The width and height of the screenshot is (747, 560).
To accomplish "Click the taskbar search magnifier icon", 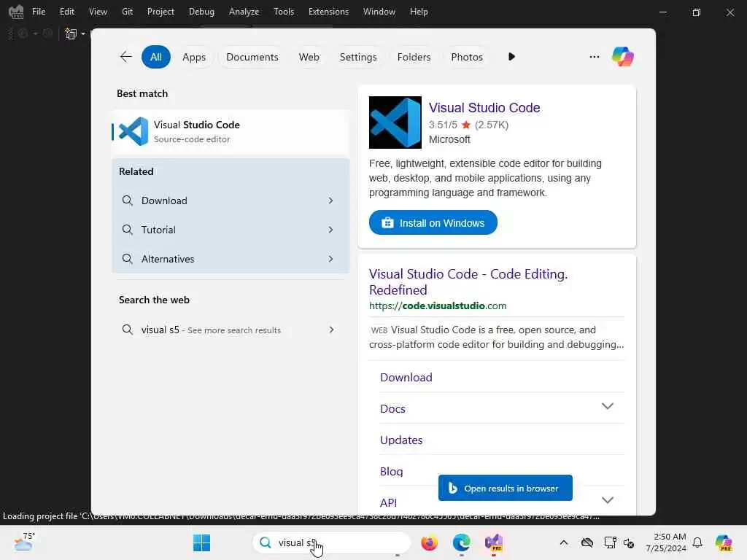I will 266,542.
